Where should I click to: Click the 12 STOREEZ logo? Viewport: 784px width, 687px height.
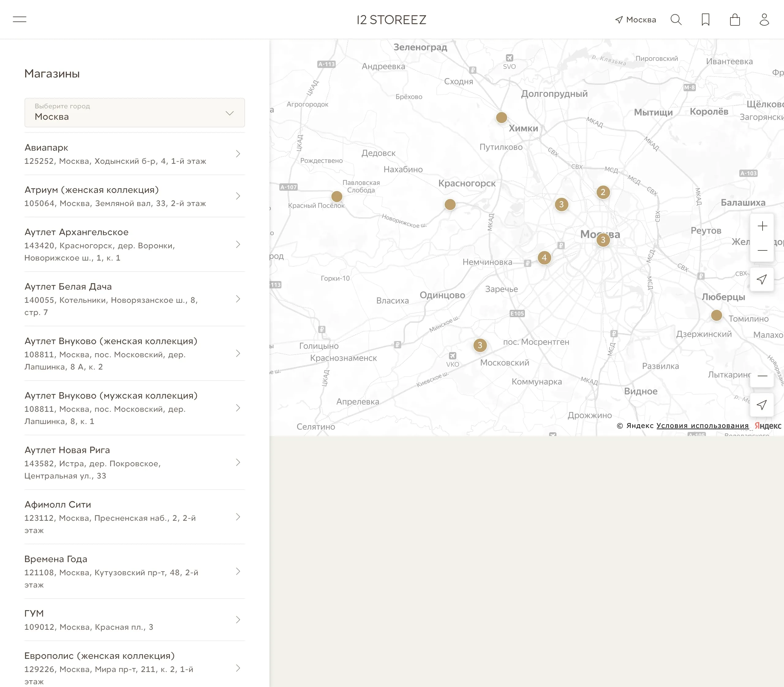click(x=392, y=20)
